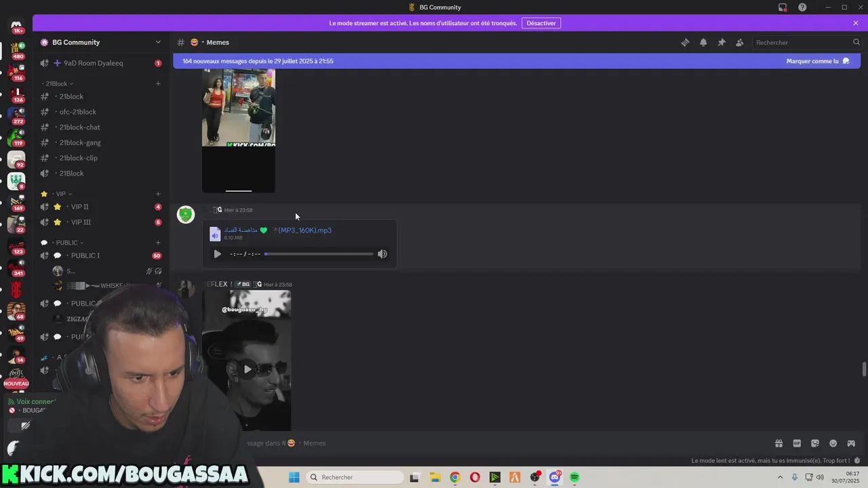Select server icon with 272 badge
The image size is (868, 488).
16,116
